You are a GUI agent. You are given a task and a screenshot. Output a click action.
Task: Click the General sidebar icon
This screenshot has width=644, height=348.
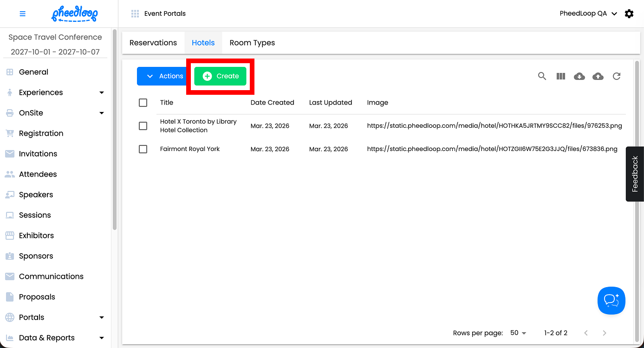(9, 72)
